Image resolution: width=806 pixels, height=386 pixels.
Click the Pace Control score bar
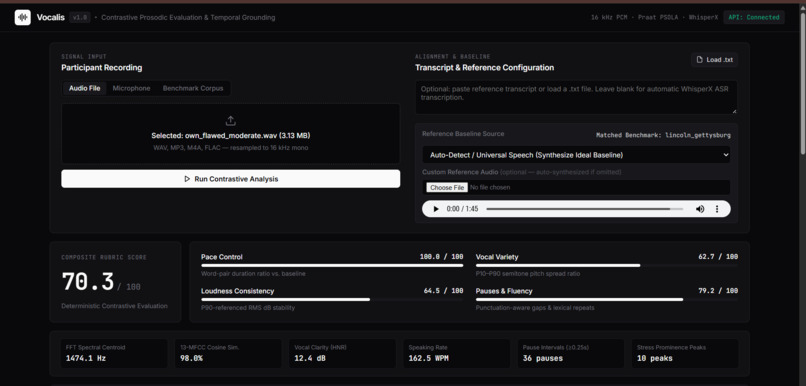(332, 266)
